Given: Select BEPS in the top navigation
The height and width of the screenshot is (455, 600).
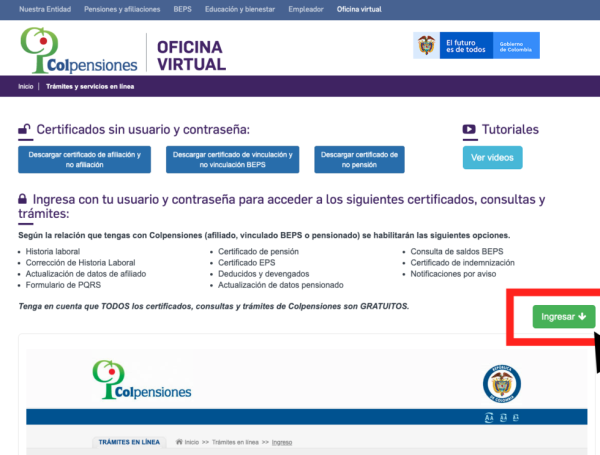Looking at the screenshot, I should click(182, 9).
